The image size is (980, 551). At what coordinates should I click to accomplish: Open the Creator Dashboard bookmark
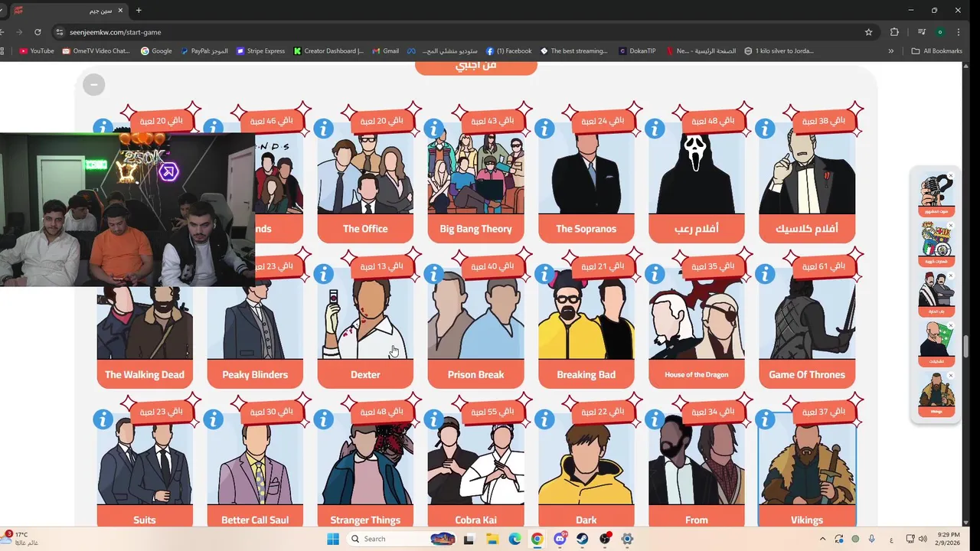[328, 51]
